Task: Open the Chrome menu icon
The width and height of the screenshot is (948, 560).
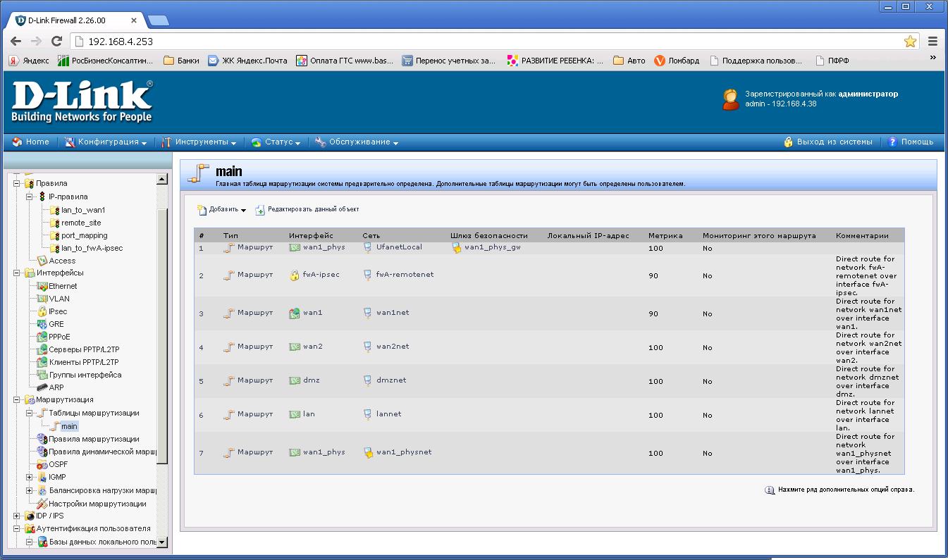Action: click(x=932, y=42)
